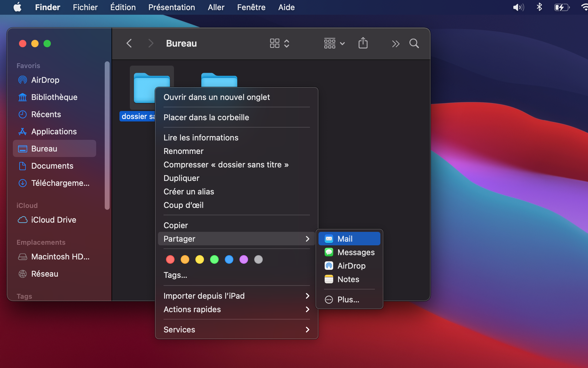The image size is (588, 368).
Task: Go back with the left arrow
Action: tap(129, 43)
